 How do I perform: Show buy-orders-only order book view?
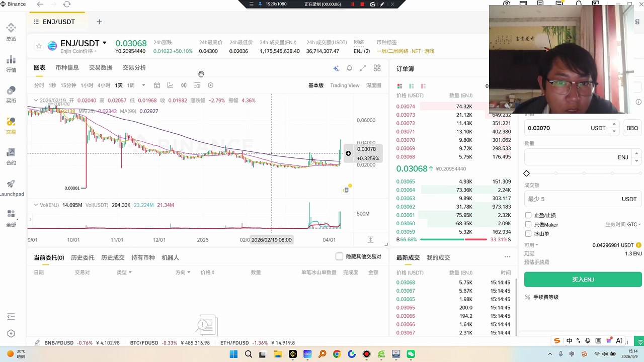click(x=412, y=86)
